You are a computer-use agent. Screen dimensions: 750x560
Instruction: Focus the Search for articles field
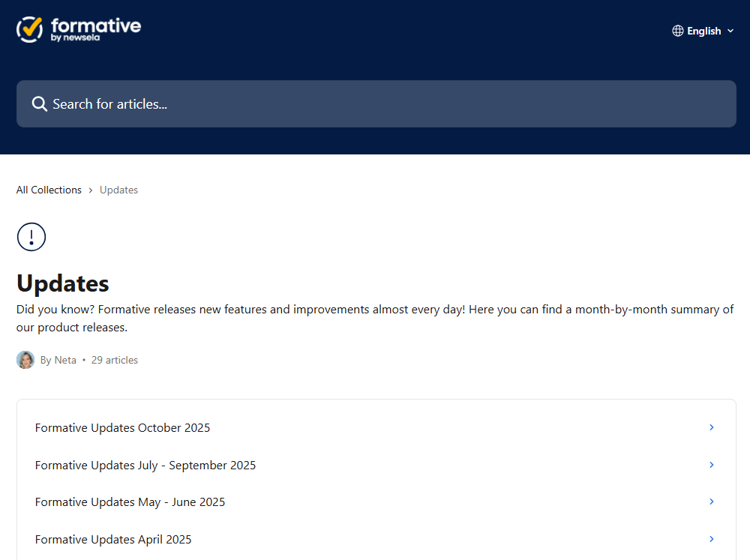click(x=376, y=103)
